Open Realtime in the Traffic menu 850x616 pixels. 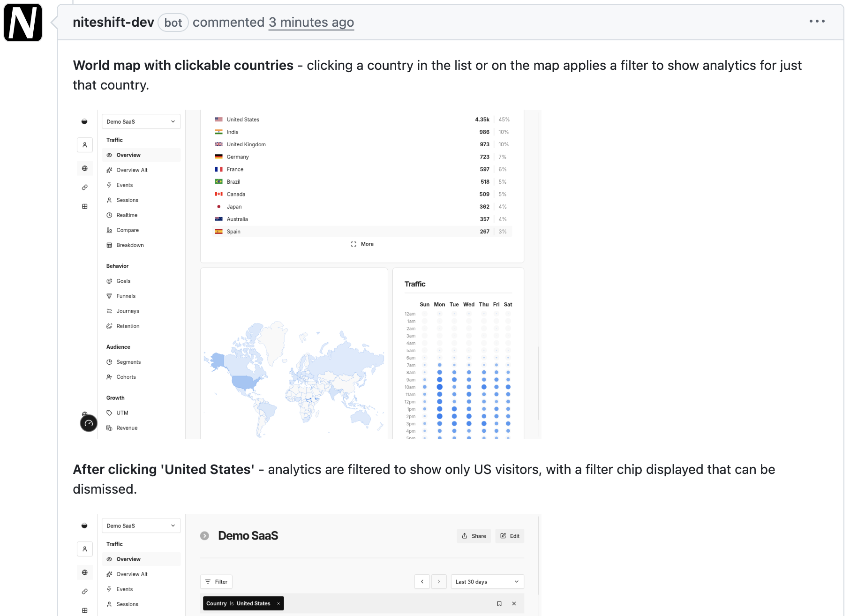click(127, 215)
